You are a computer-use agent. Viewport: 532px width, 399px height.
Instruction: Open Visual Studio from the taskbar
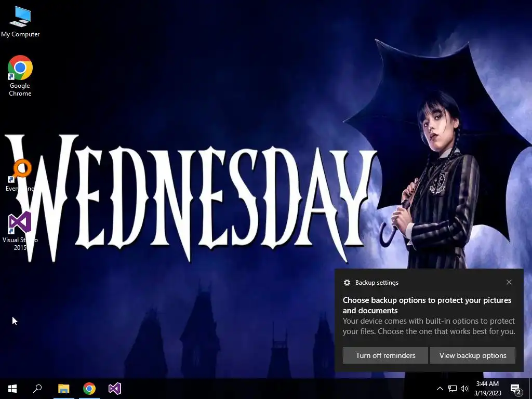click(x=115, y=389)
